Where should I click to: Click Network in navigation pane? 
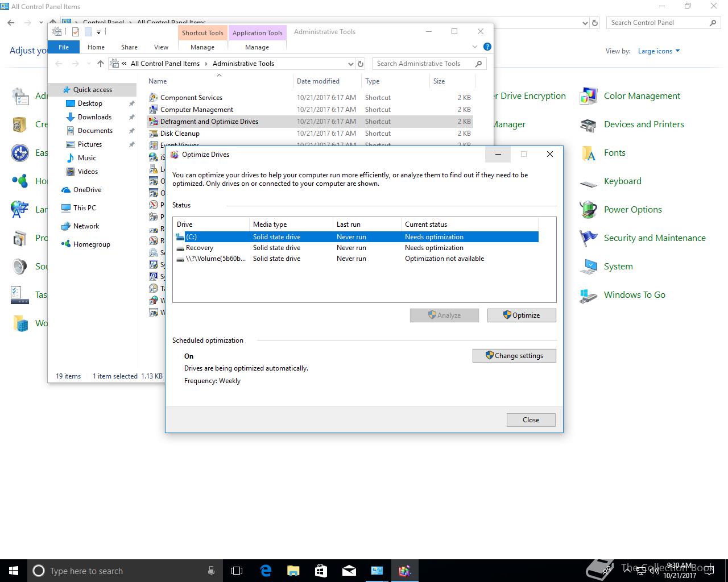[86, 226]
